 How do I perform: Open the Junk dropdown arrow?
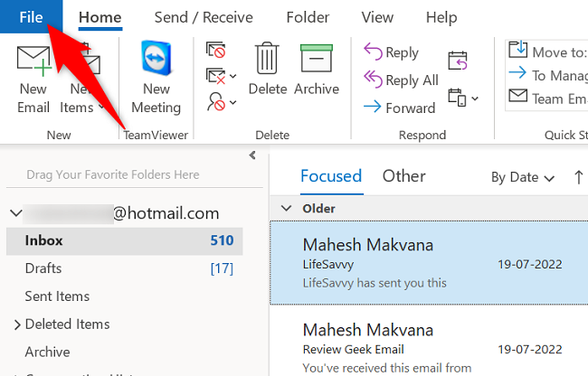click(x=232, y=102)
